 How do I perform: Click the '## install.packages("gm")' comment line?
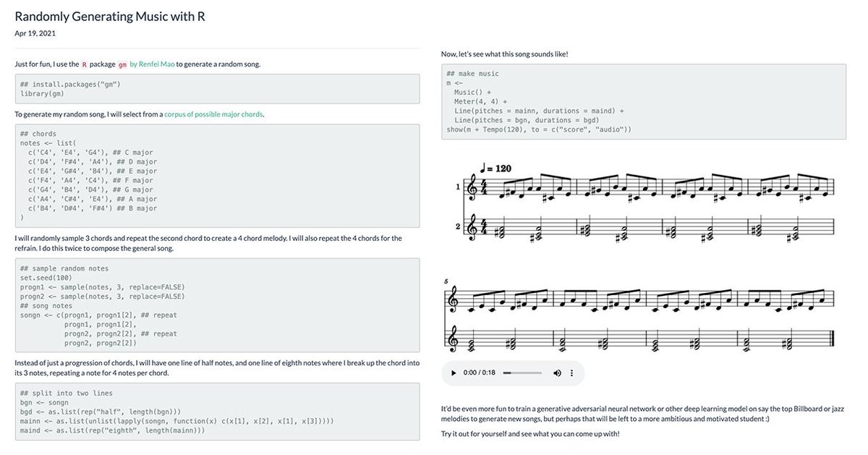pyautogui.click(x=70, y=84)
